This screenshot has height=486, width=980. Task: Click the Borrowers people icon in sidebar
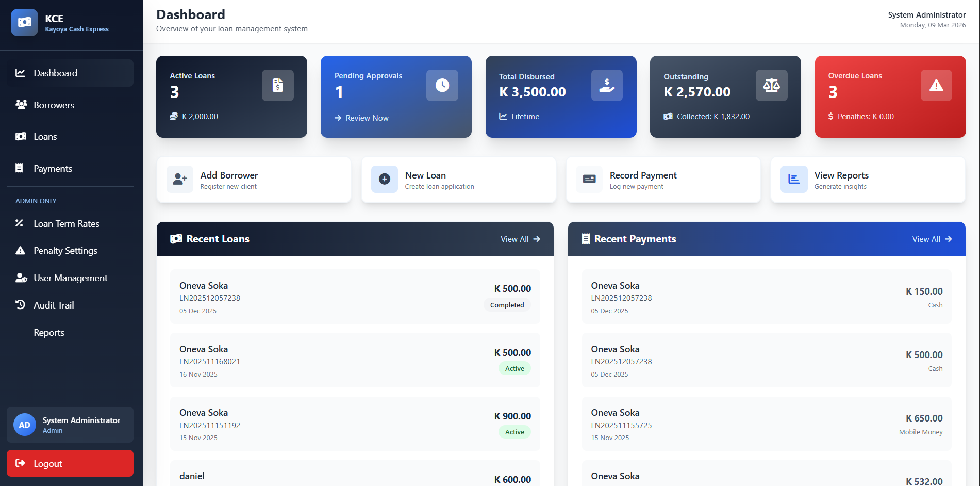coord(21,104)
